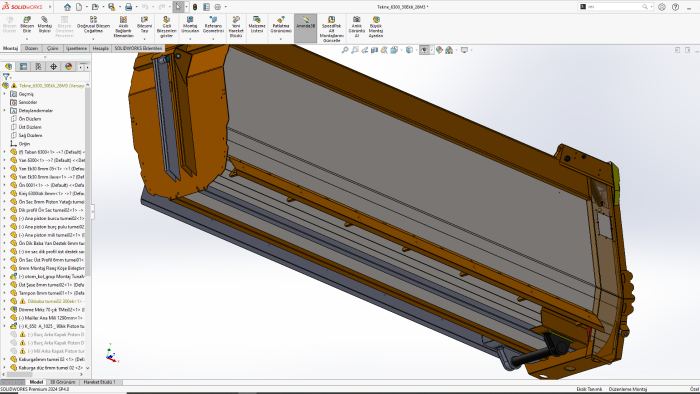
Task: Open Montaj İlişkisi (Mate) tool
Action: (x=45, y=25)
